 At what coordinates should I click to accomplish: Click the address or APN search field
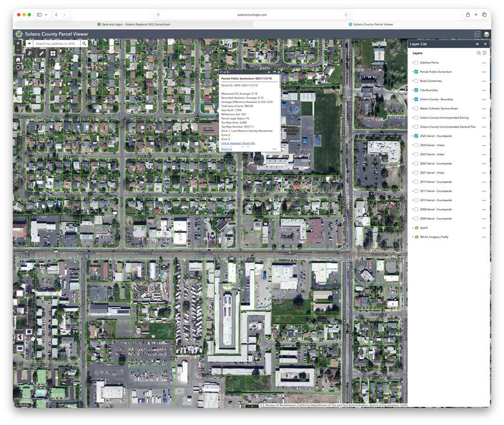[x=56, y=43]
